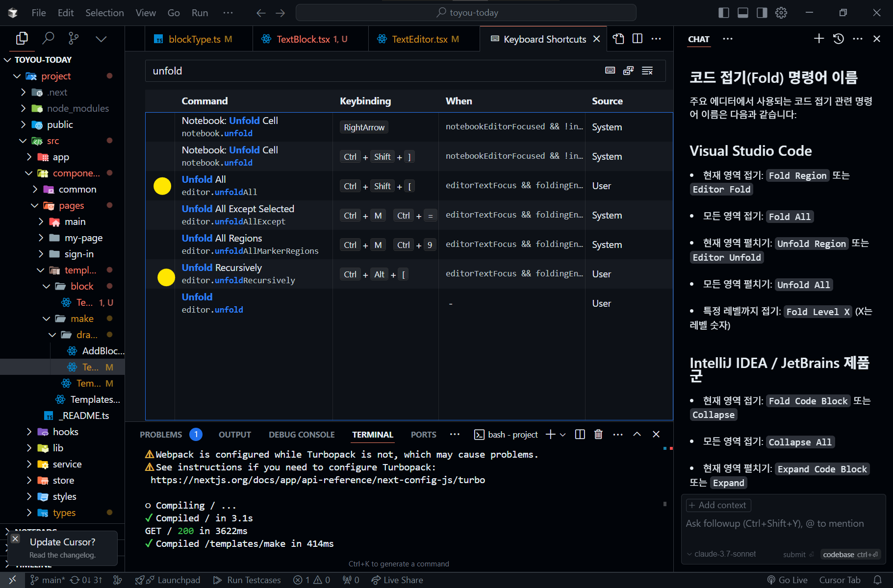Click Read the changelog link

click(x=62, y=555)
